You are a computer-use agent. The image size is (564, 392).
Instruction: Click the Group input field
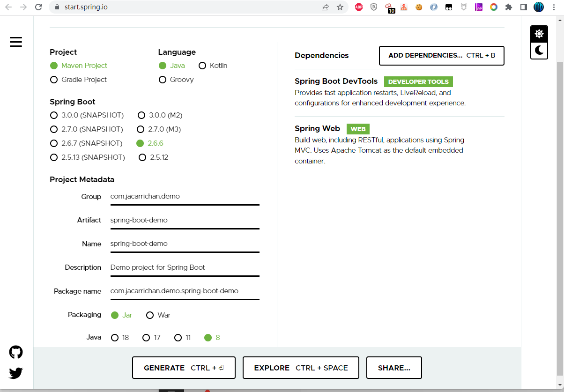click(185, 197)
